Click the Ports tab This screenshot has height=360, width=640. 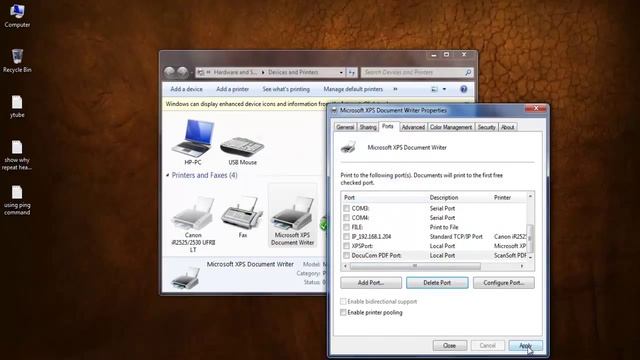click(388, 126)
